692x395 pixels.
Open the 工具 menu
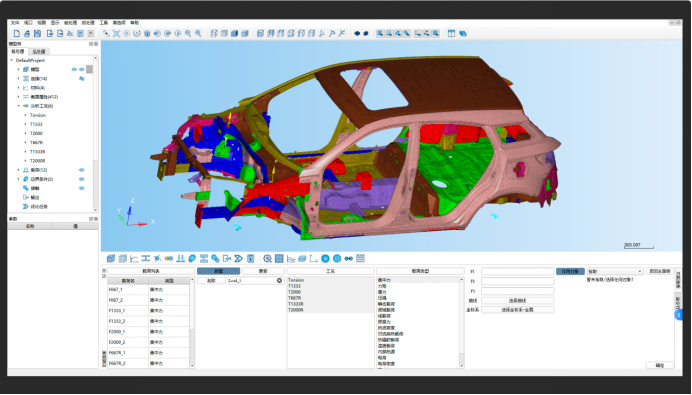point(103,23)
